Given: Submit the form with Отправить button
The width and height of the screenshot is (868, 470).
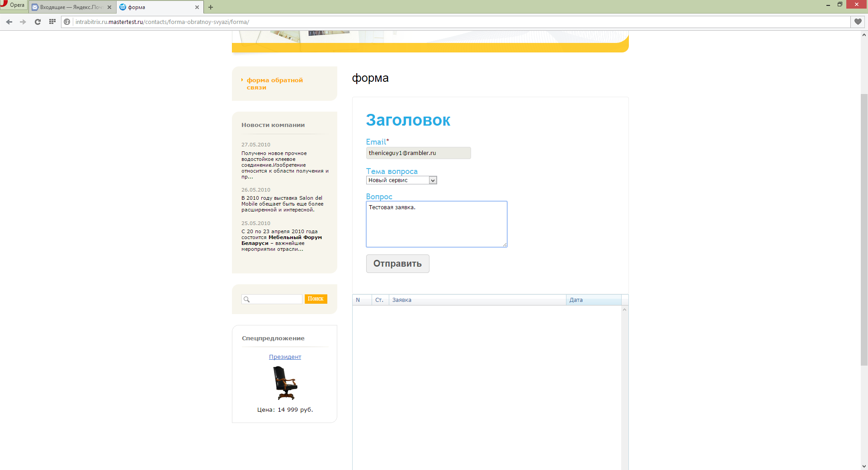Looking at the screenshot, I should pyautogui.click(x=397, y=263).
